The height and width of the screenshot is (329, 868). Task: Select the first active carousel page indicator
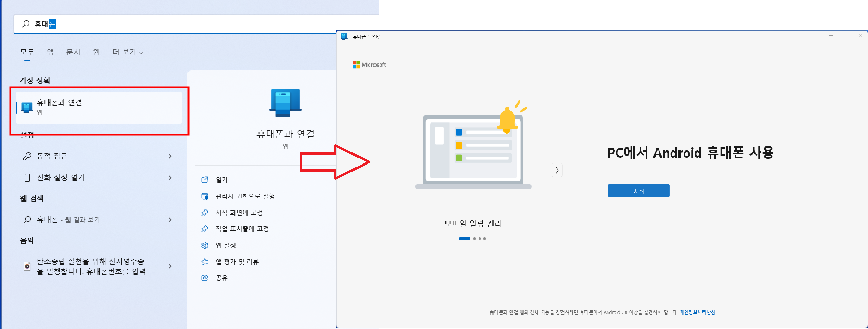pyautogui.click(x=464, y=239)
